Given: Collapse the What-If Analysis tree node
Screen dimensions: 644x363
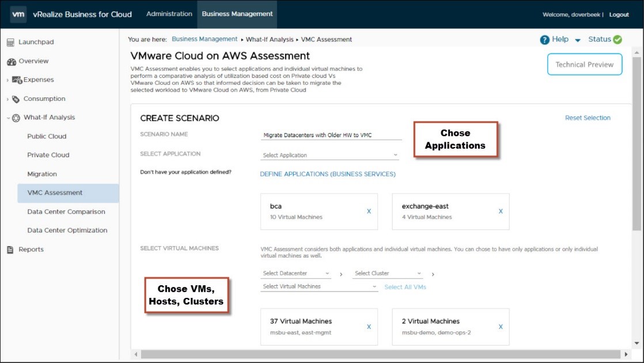Looking at the screenshot, I should click(8, 118).
